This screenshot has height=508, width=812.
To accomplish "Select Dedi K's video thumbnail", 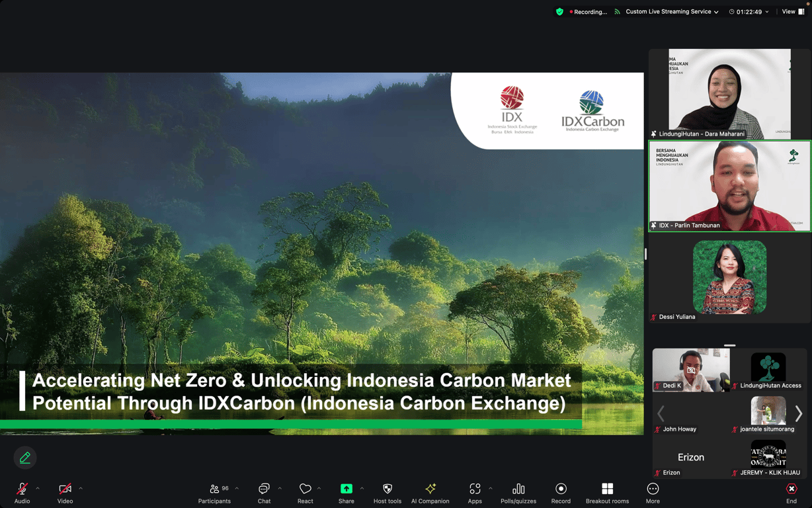I will coord(691,370).
